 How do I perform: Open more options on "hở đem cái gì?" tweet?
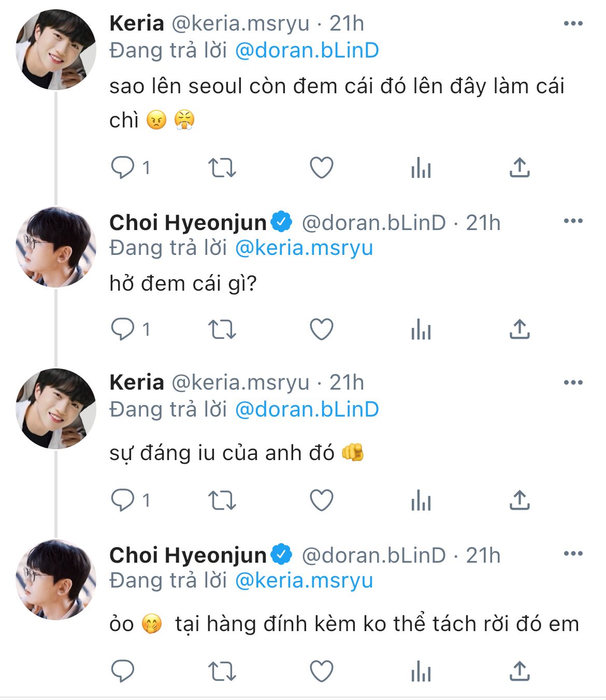click(573, 221)
